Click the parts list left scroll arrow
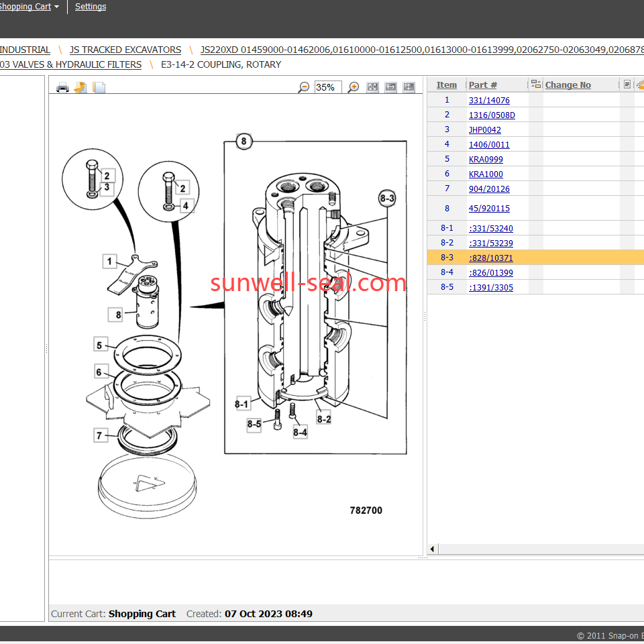The width and height of the screenshot is (644, 644). coord(432,549)
